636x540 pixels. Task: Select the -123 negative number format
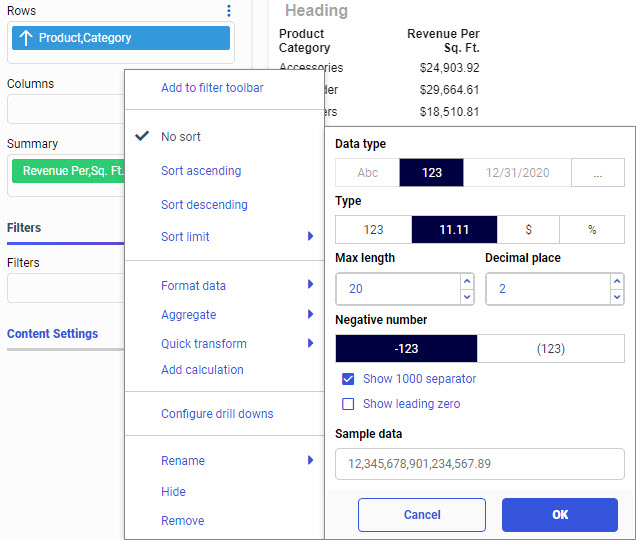point(406,348)
